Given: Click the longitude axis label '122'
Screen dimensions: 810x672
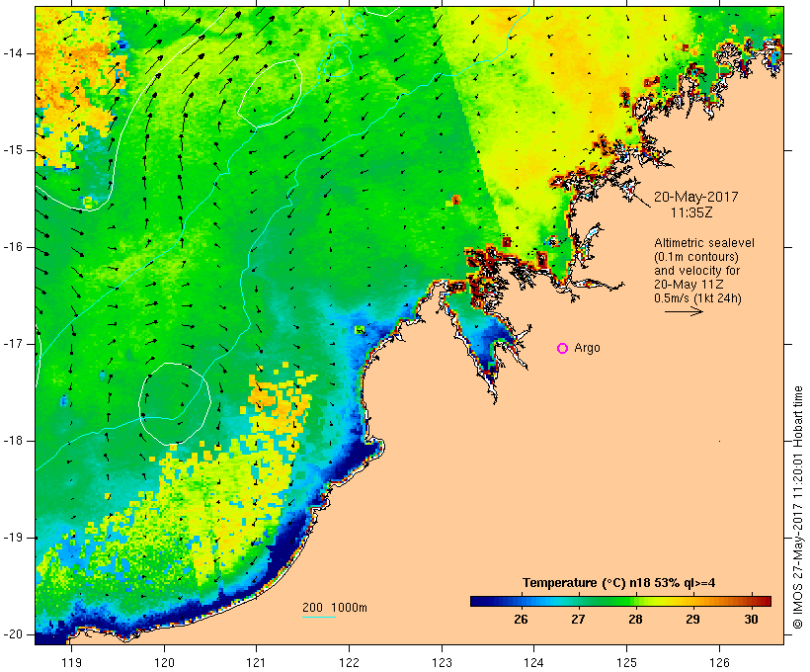Looking at the screenshot, I should (350, 662).
